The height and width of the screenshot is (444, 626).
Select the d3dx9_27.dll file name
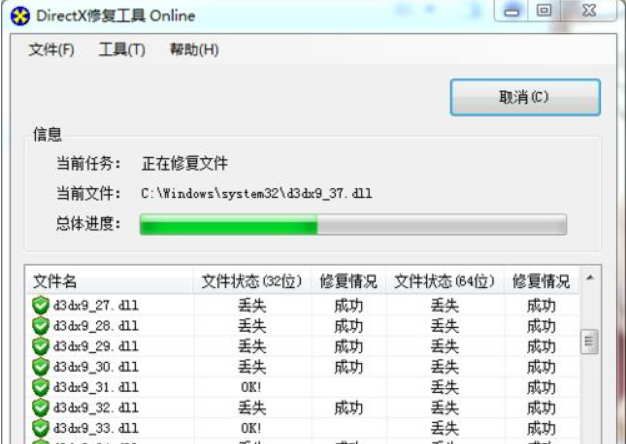click(96, 306)
